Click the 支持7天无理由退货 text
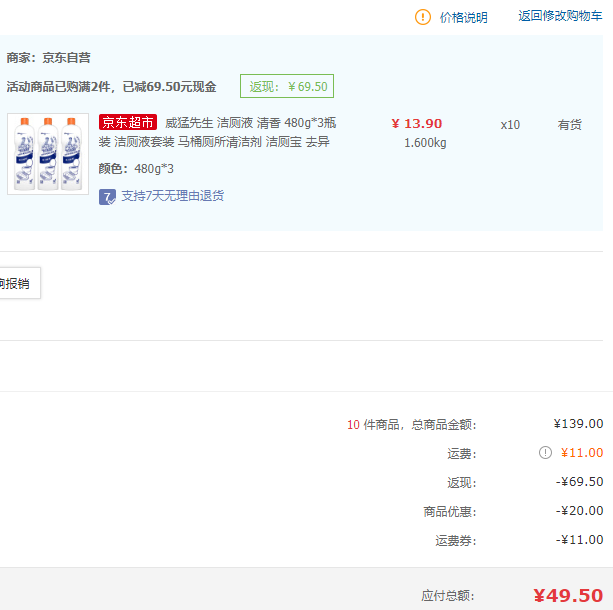The width and height of the screenshot is (613, 610). click(x=172, y=196)
